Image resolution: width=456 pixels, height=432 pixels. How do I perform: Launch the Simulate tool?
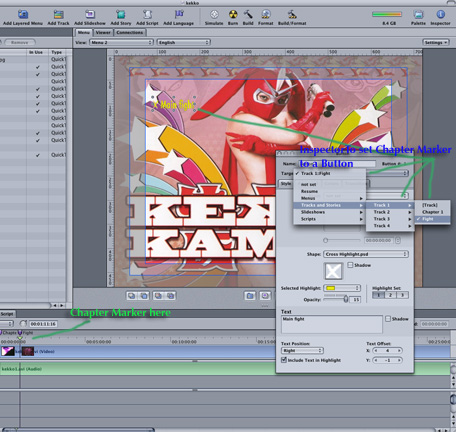[x=214, y=14]
